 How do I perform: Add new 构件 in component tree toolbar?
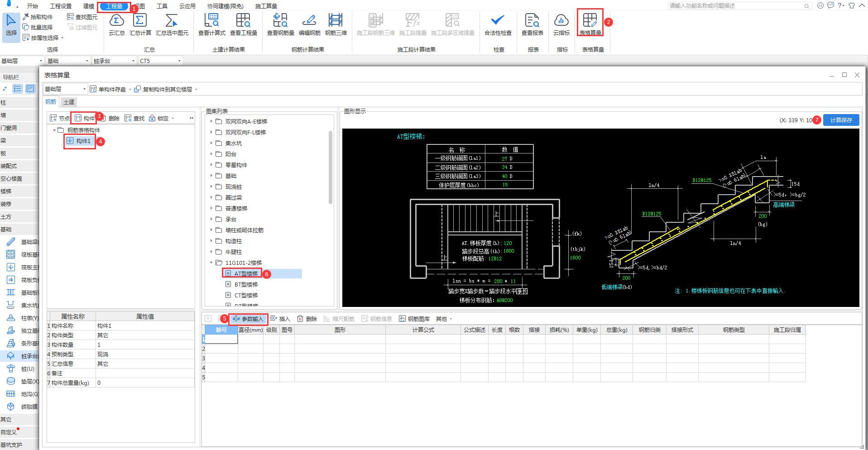(x=85, y=118)
